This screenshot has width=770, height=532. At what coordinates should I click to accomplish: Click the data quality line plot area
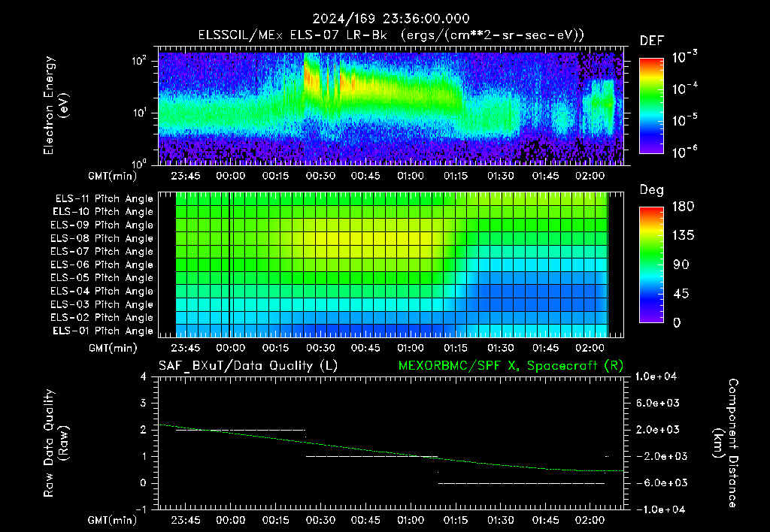tap(391, 443)
